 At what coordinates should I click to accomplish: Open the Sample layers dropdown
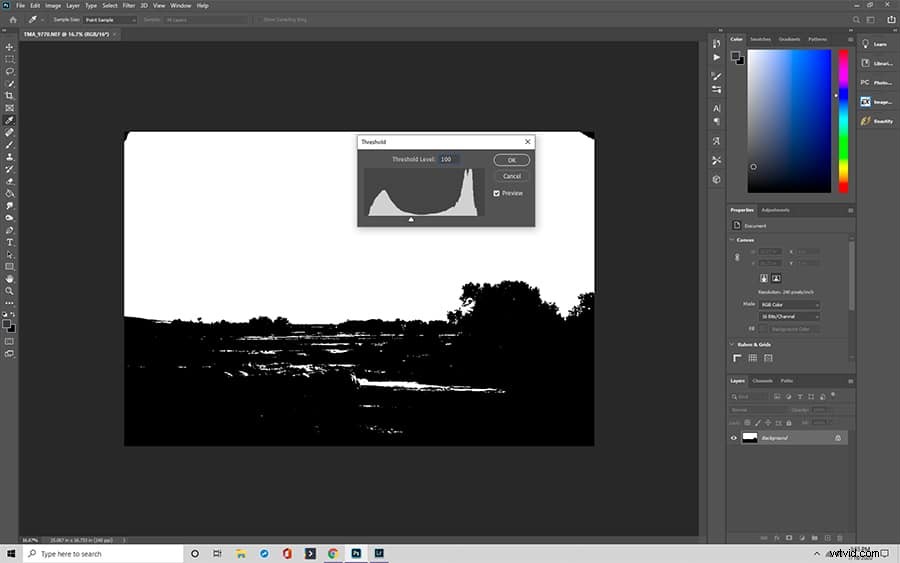pos(207,20)
